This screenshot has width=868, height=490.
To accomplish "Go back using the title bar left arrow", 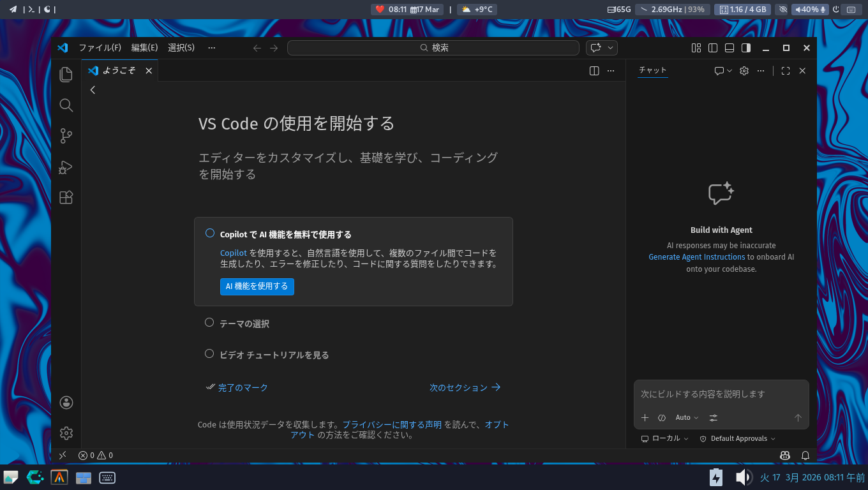I will [x=257, y=48].
